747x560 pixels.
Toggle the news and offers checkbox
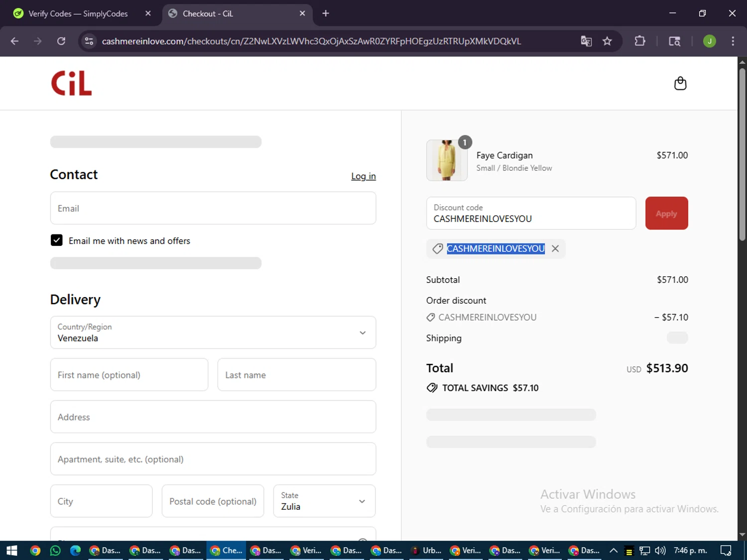coord(57,240)
